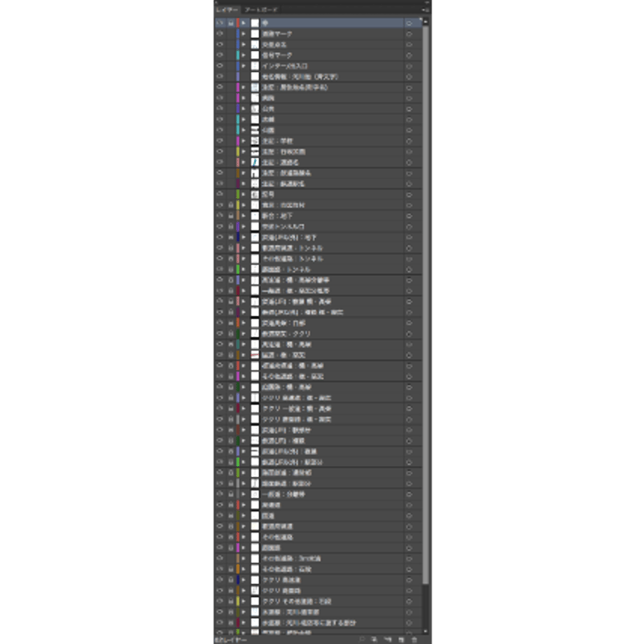This screenshot has width=644, height=644.
Task: Unlock the ククリ 高速道 layer lock icon
Action: (231, 580)
